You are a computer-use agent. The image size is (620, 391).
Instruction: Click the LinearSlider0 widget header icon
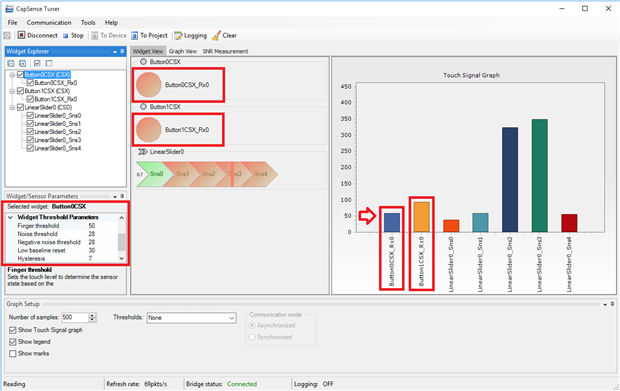pyautogui.click(x=143, y=152)
